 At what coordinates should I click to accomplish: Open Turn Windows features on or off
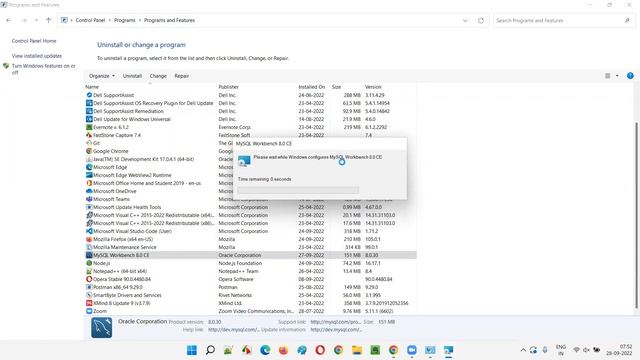point(43,69)
